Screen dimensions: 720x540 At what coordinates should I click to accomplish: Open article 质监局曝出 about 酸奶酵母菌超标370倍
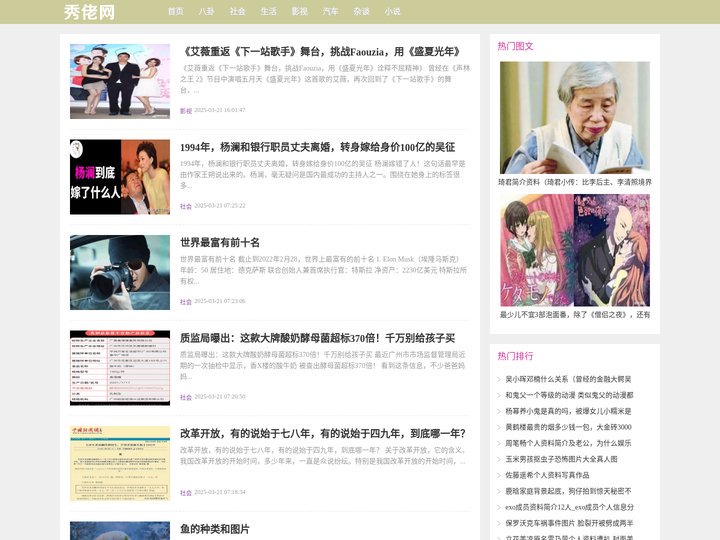317,338
